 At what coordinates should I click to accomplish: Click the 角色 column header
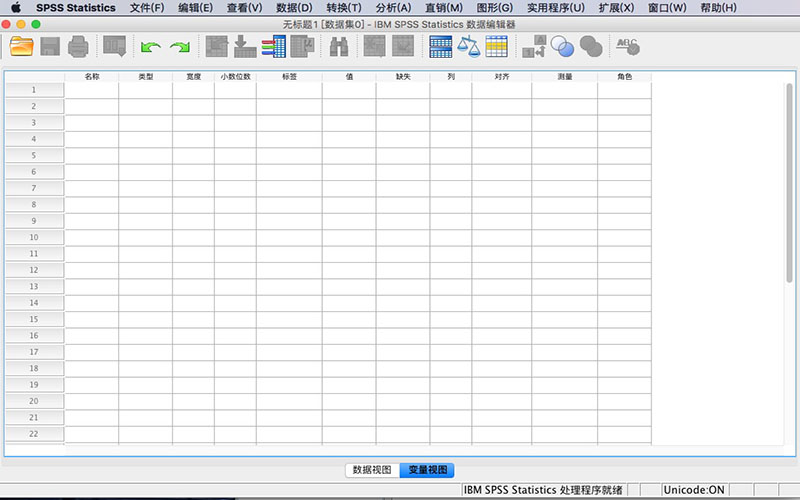click(x=624, y=77)
